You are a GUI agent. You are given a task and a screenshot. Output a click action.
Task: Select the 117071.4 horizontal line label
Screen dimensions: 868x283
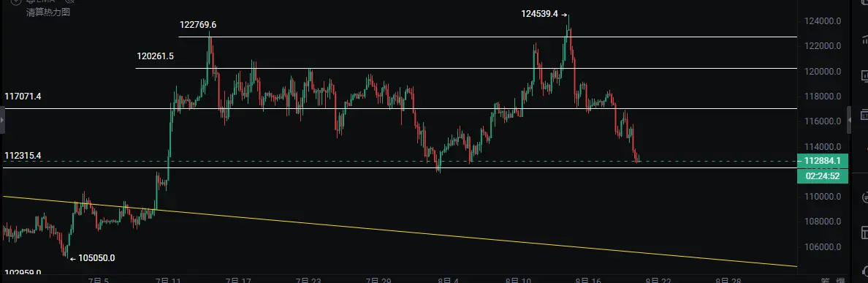click(23, 97)
